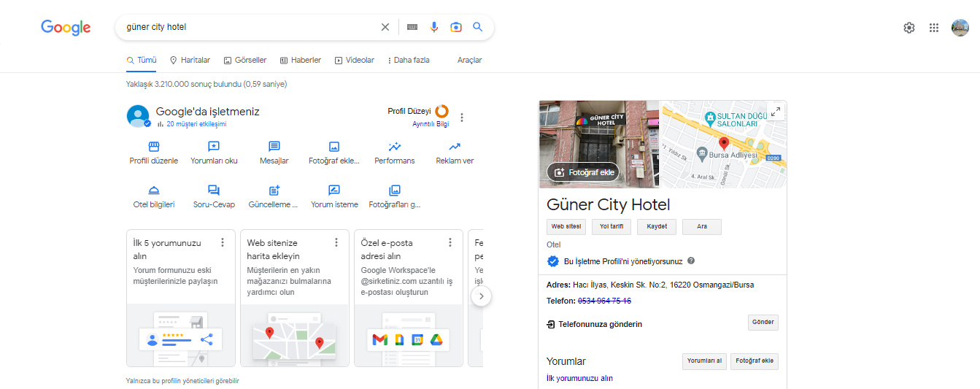Open the Performans chart icon
The width and height of the screenshot is (980, 389).
coord(395,147)
